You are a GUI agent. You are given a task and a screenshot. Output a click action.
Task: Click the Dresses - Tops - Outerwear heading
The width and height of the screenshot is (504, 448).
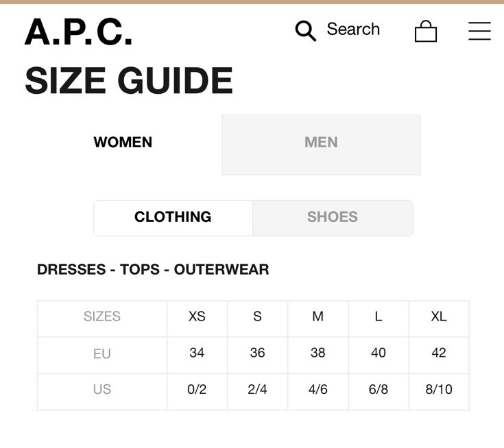153,269
